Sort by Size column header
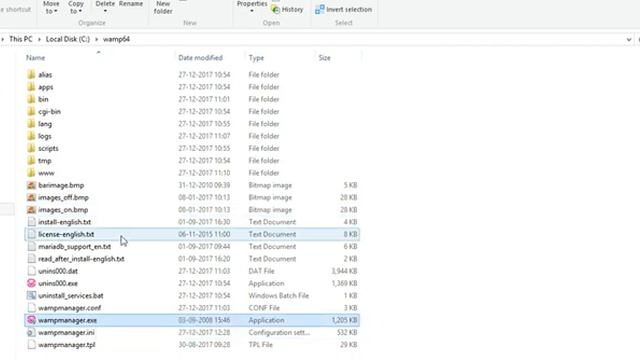Viewport: 640px width, 360px height. [324, 58]
